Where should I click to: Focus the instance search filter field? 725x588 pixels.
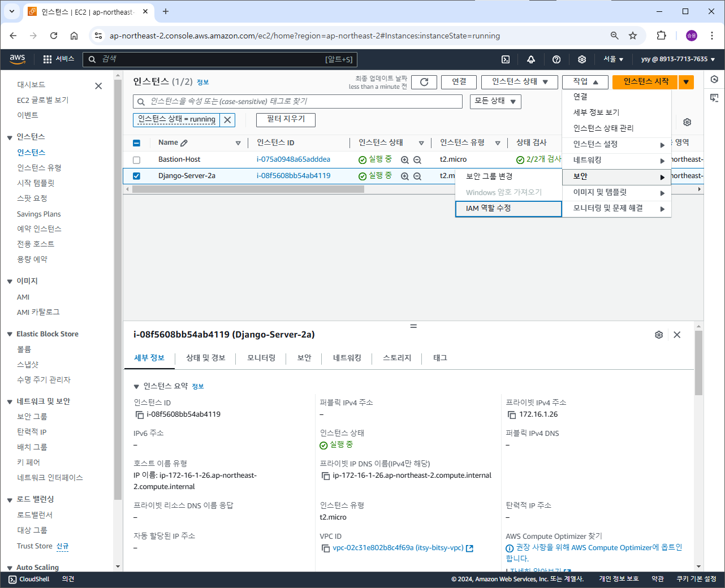[x=298, y=102]
